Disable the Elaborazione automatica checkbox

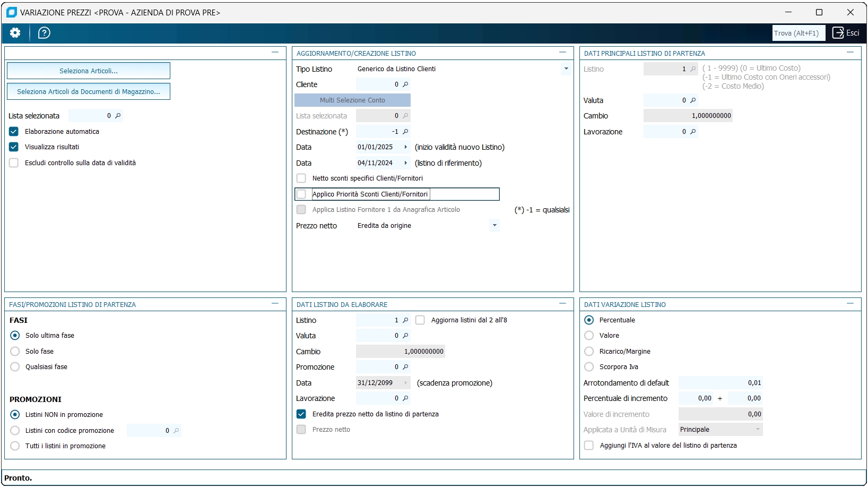pyautogui.click(x=14, y=132)
